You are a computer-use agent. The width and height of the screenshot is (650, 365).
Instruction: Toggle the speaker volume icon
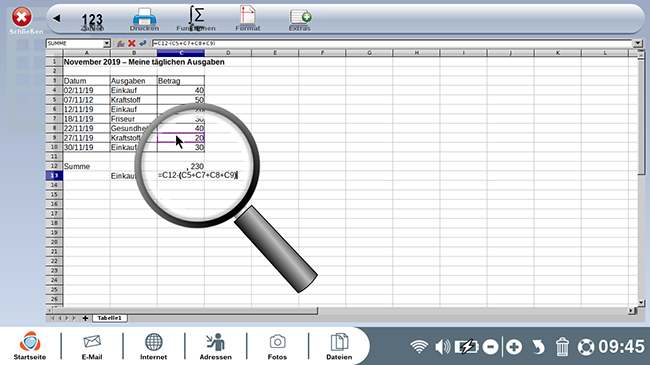[x=443, y=347]
